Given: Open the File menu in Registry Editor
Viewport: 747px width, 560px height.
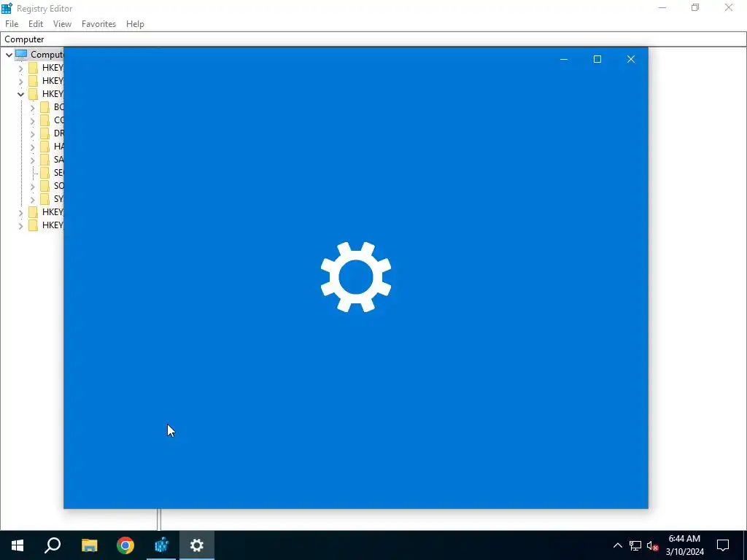Looking at the screenshot, I should 12,24.
